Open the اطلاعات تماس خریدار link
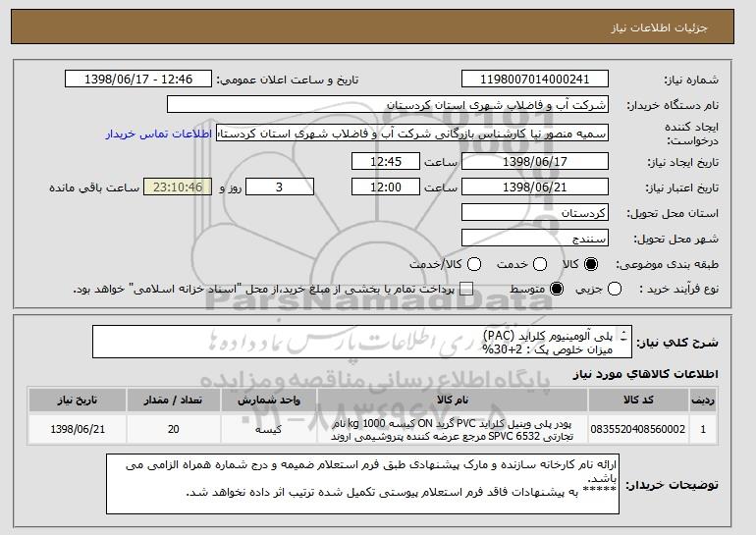 (x=159, y=134)
